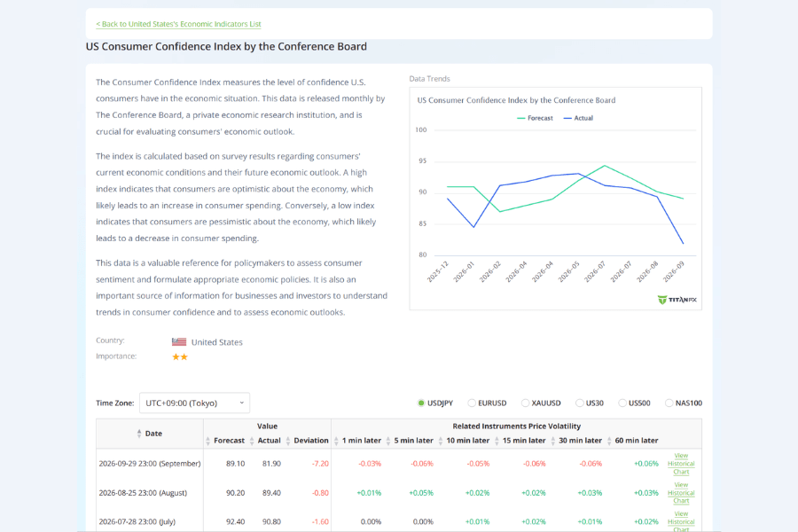The height and width of the screenshot is (532, 798).
Task: Click the Data Trends label
Action: coord(429,79)
